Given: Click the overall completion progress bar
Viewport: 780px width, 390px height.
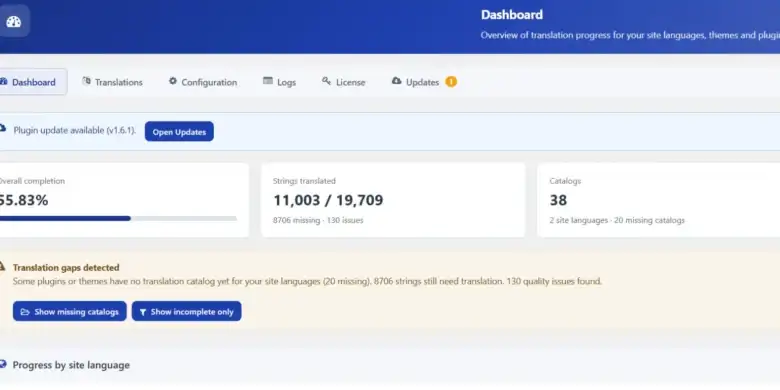Looking at the screenshot, I should pos(117,218).
